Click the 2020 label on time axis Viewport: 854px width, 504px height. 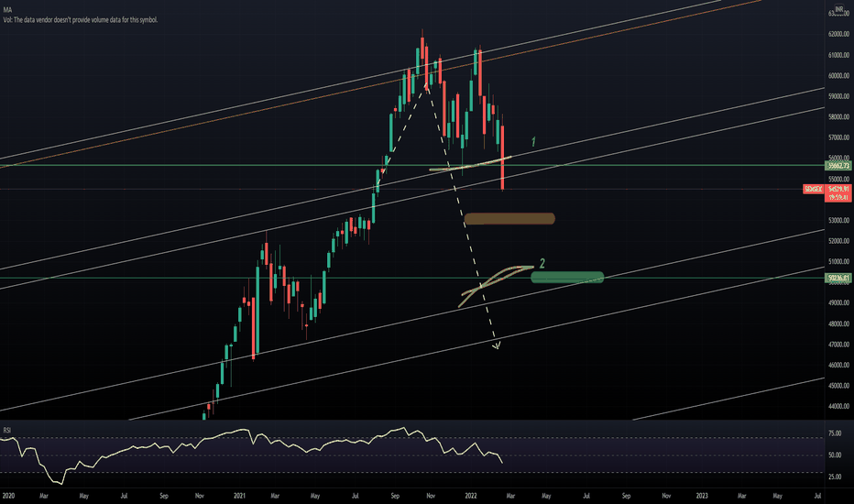coord(8,496)
